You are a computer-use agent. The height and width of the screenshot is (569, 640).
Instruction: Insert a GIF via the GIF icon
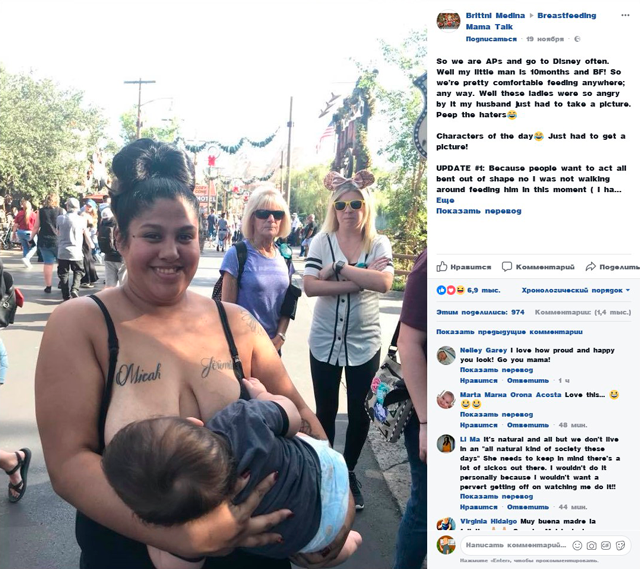(x=606, y=545)
